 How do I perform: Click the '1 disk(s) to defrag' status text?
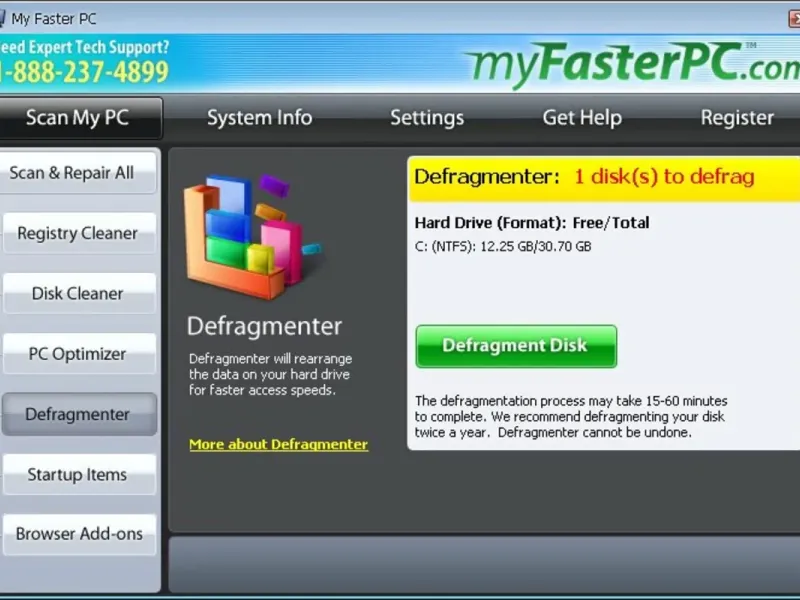click(x=664, y=177)
